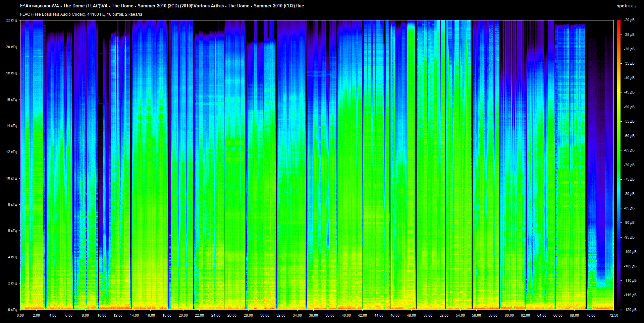Click the spek 0.8.2 version label

pyautogui.click(x=626, y=6)
